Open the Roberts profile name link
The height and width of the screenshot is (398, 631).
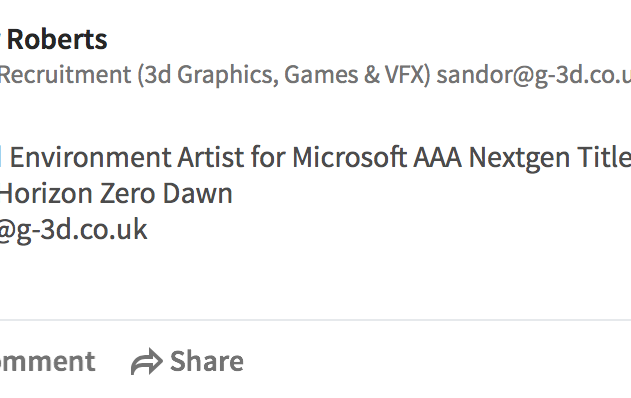pyautogui.click(x=57, y=39)
